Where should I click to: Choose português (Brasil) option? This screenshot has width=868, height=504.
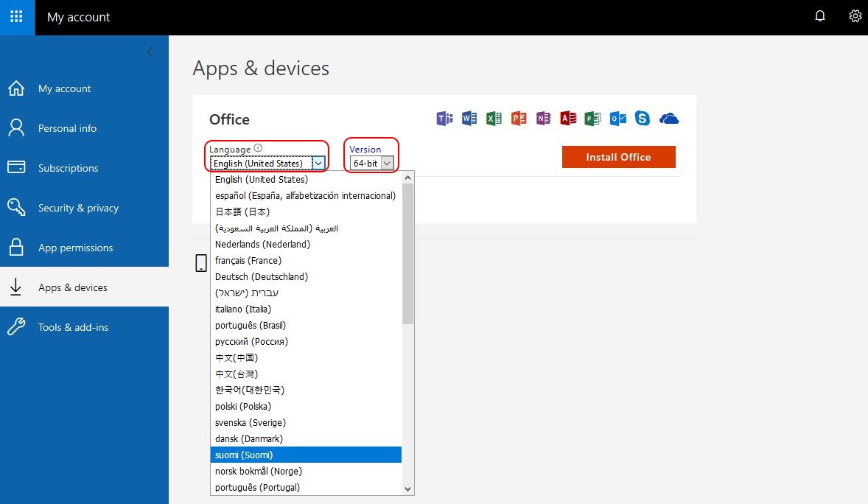click(306, 325)
